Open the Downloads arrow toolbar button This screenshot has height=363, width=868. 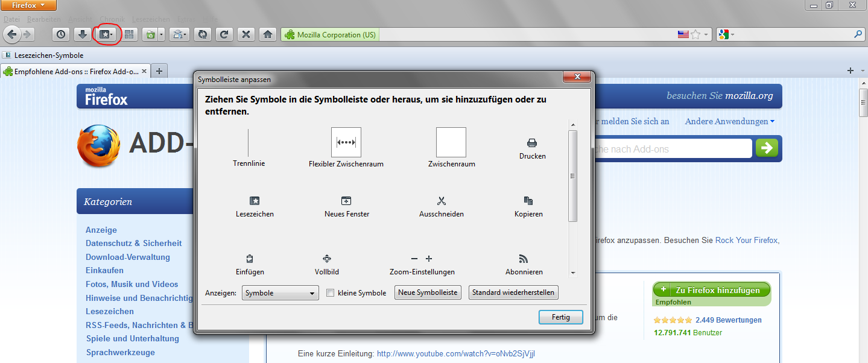[83, 35]
